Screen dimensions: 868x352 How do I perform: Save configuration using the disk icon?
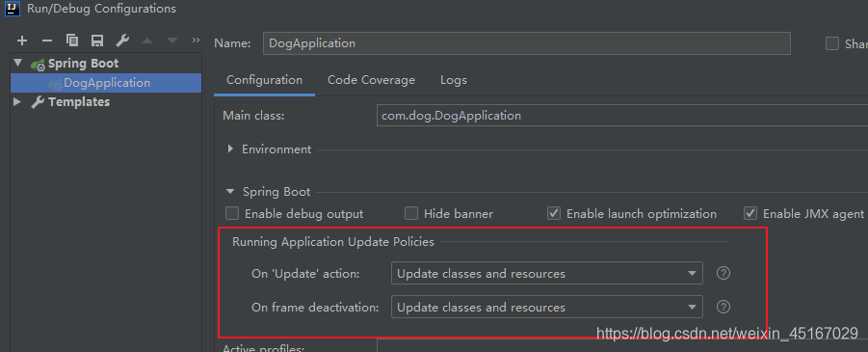[97, 41]
